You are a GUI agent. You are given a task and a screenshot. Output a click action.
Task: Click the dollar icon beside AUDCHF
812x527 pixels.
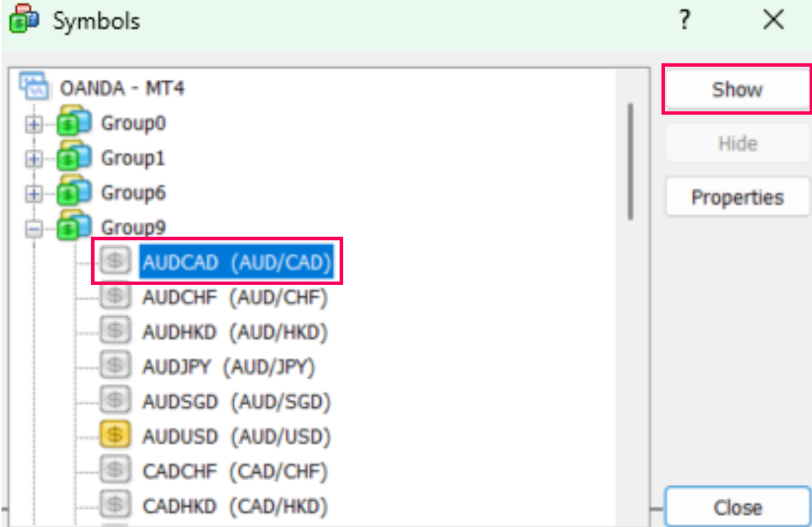(x=115, y=295)
